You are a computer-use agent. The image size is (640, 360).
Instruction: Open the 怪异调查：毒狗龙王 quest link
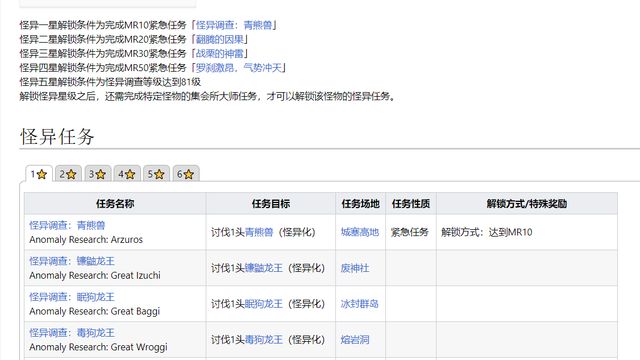(72, 333)
